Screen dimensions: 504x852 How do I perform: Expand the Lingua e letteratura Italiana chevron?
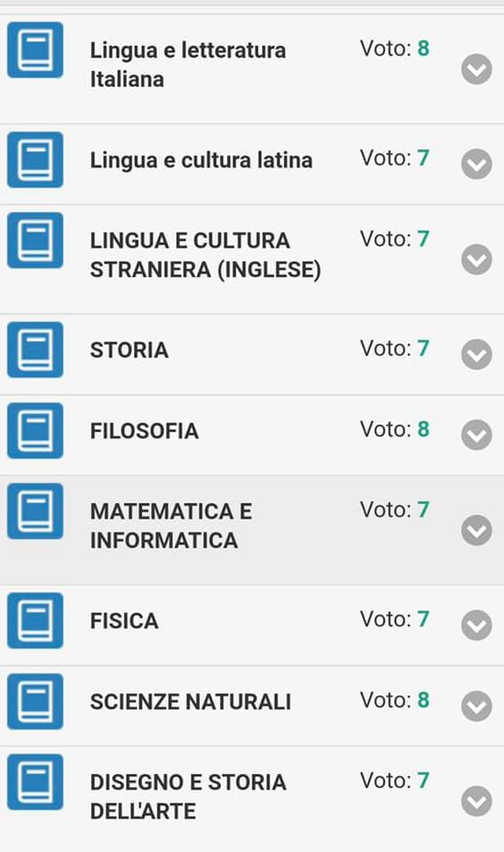pos(476,69)
